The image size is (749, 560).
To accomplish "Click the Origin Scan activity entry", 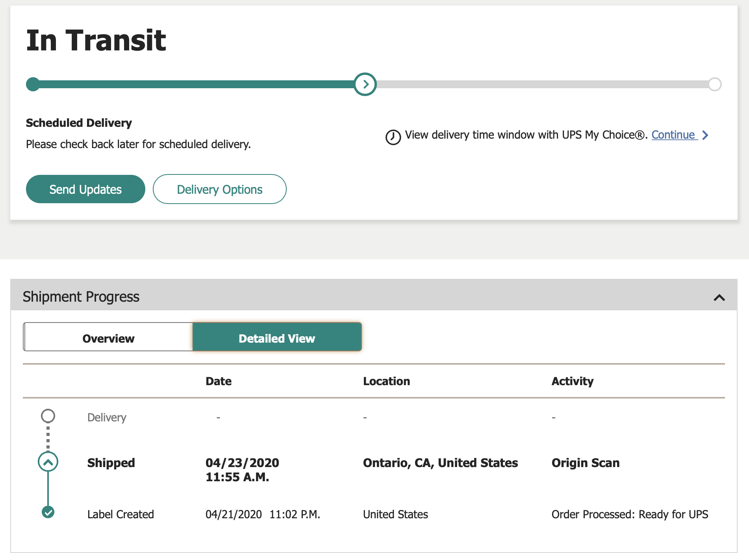I will (x=585, y=463).
